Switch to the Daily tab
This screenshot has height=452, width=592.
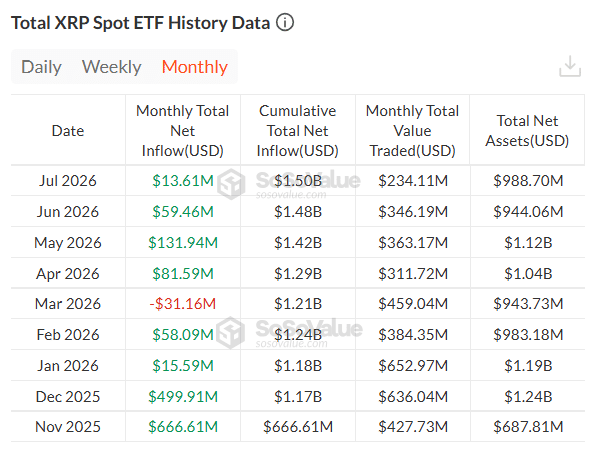point(41,67)
